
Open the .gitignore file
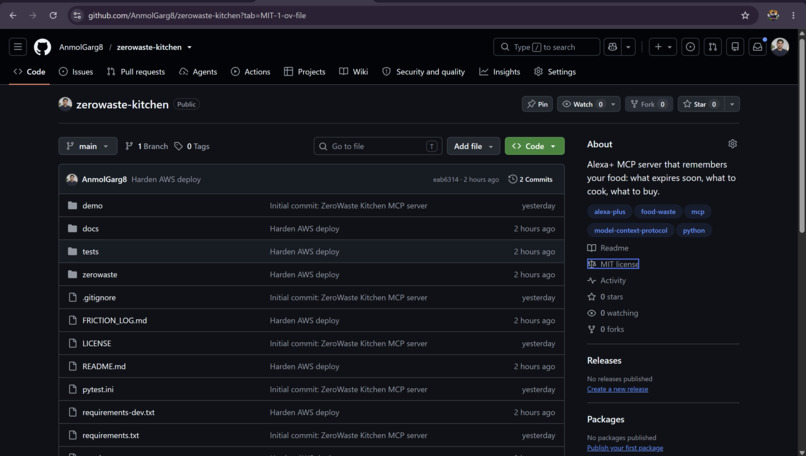(x=99, y=297)
